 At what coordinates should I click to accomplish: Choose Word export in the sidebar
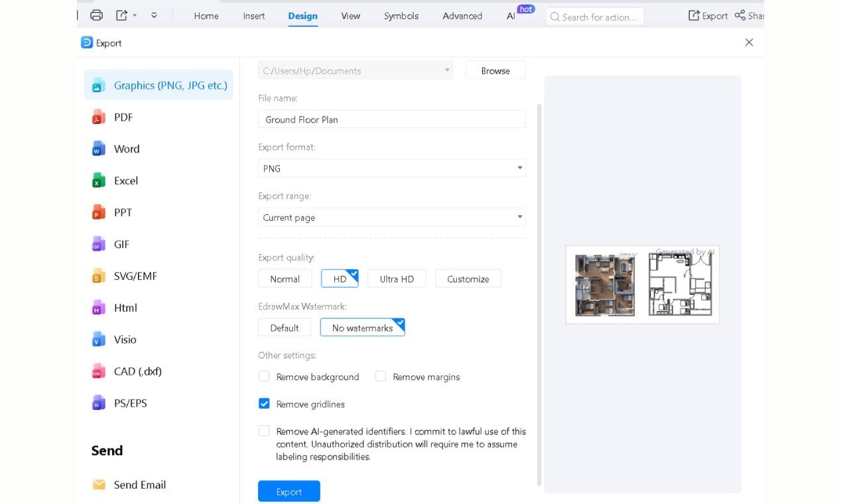(x=98, y=149)
